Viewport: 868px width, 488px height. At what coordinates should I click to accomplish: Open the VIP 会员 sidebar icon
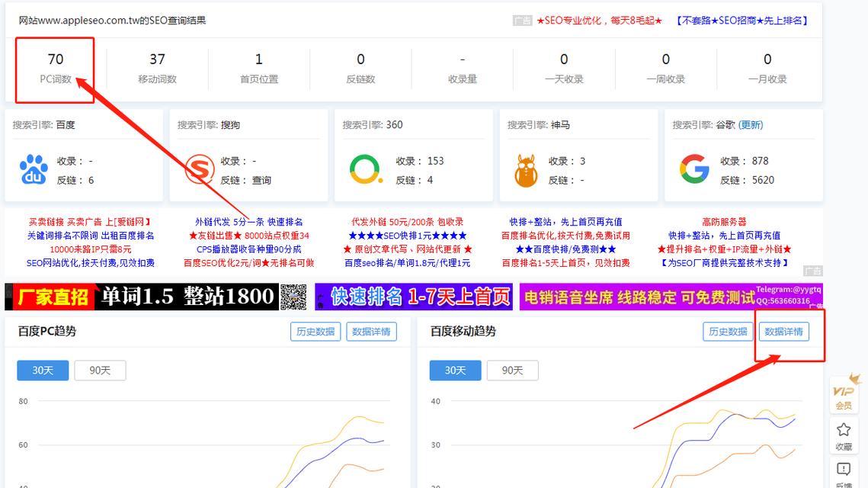point(844,393)
